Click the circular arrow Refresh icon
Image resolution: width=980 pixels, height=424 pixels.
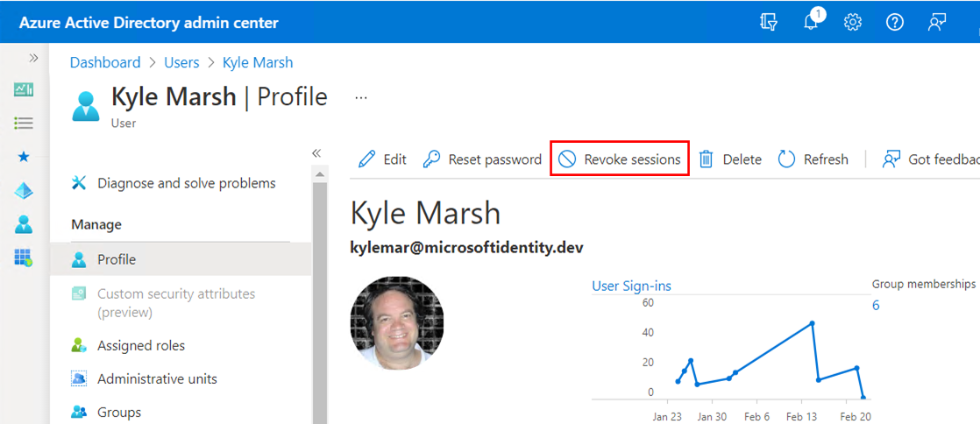pos(786,159)
